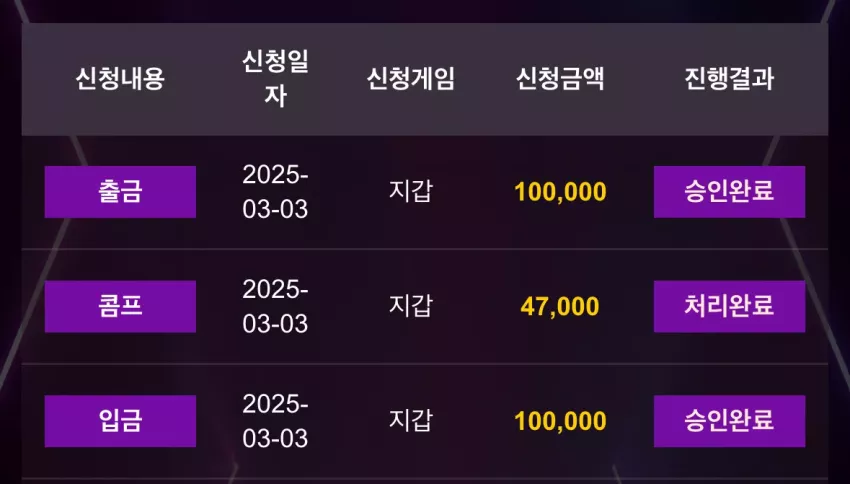Image resolution: width=850 pixels, height=484 pixels.
Task: Click the 출금 request type button
Action: click(120, 192)
